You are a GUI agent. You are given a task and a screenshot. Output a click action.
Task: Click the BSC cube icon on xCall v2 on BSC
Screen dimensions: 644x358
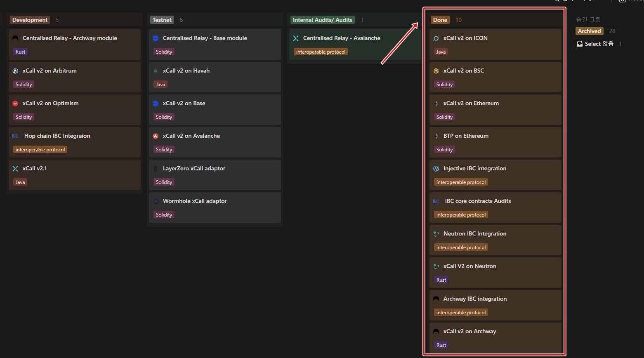coord(436,71)
